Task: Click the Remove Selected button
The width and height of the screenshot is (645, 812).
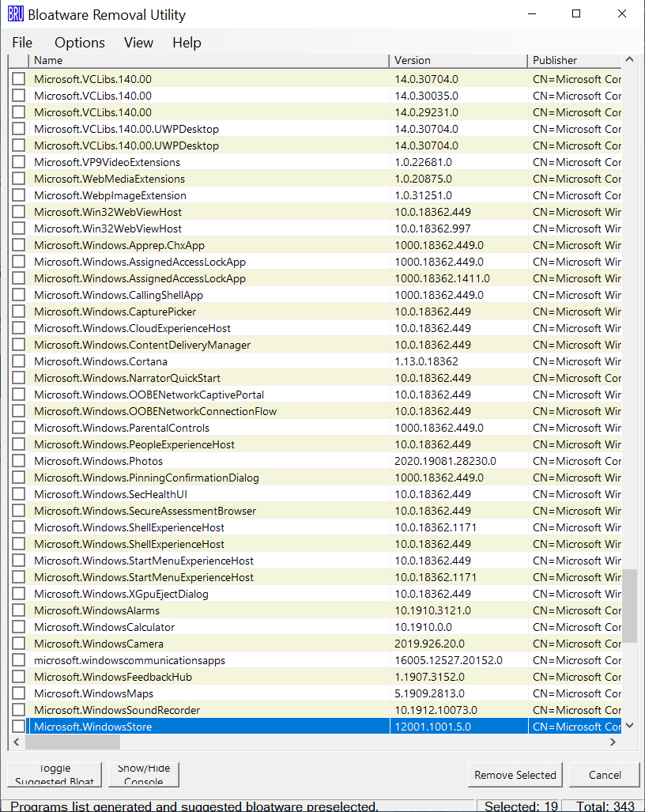Action: (x=515, y=775)
